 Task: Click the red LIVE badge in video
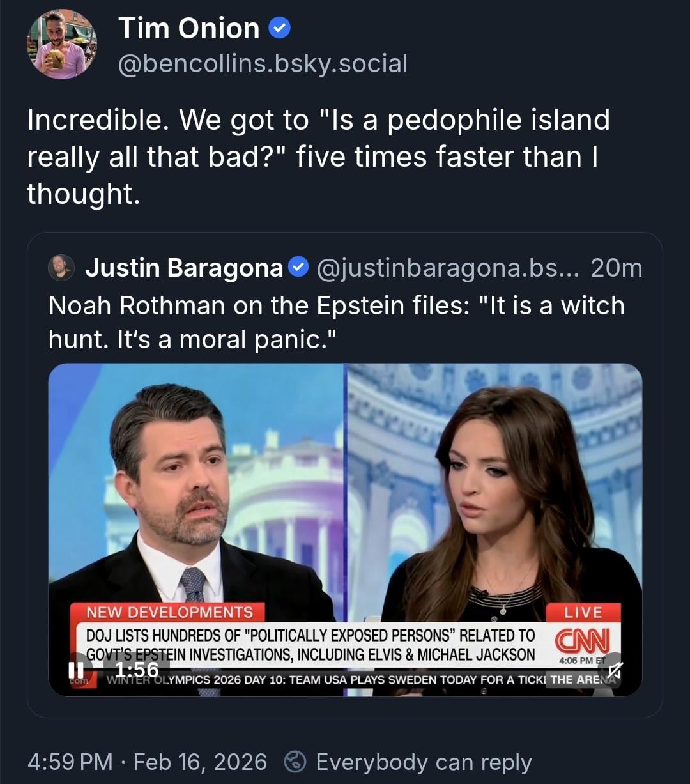(x=583, y=612)
